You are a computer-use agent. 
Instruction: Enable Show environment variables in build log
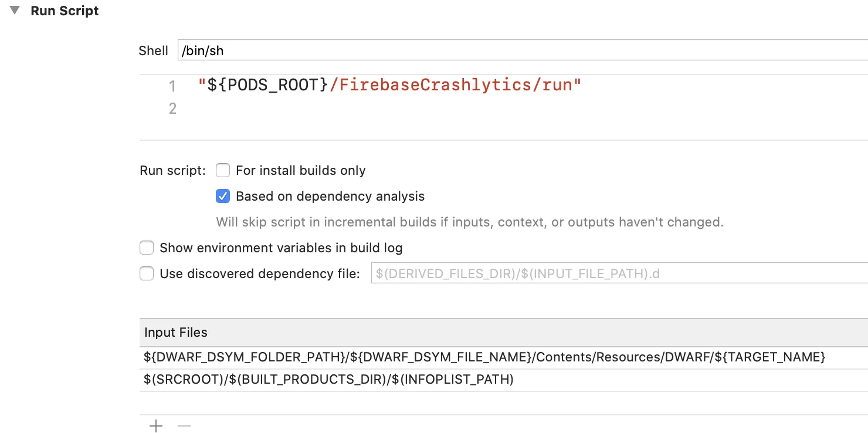pos(147,248)
